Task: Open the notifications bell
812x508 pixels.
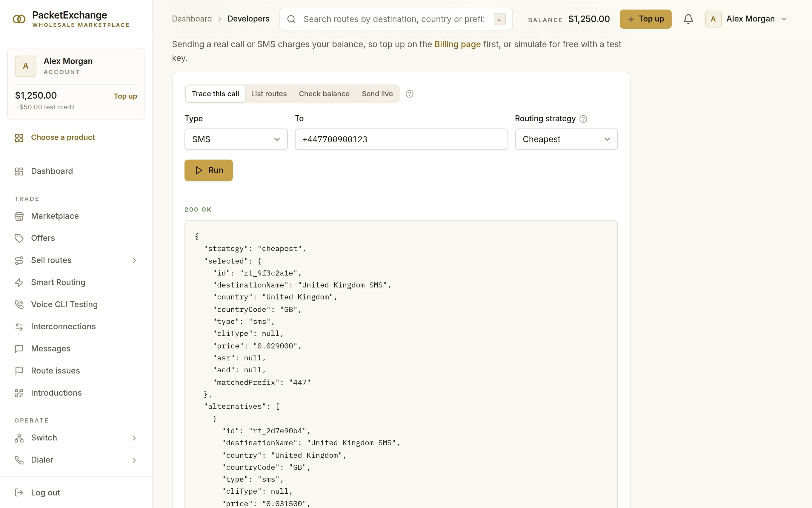Action: click(x=688, y=19)
